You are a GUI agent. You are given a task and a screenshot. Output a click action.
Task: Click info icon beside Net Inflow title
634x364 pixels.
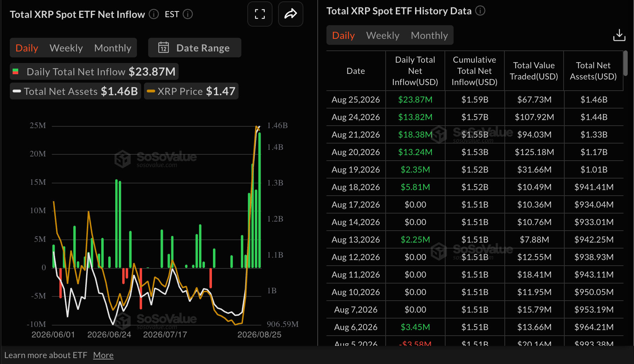pos(154,14)
